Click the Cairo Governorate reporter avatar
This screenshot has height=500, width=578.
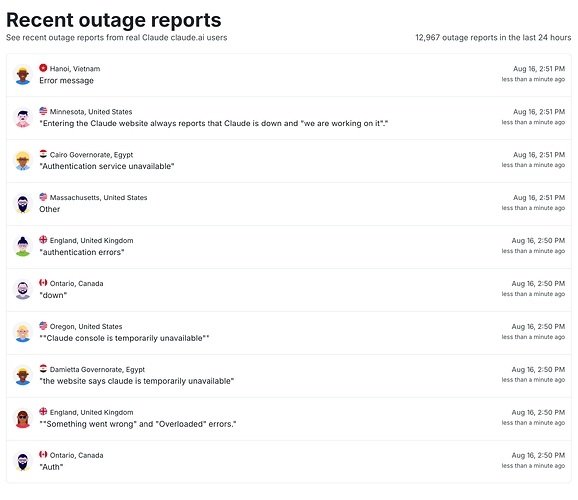click(23, 161)
